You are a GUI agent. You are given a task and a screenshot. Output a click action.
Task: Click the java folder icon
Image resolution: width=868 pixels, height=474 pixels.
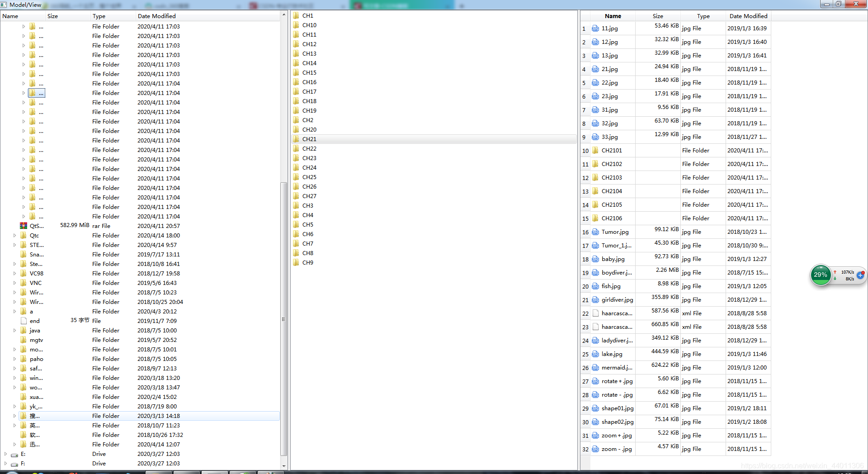coord(24,330)
